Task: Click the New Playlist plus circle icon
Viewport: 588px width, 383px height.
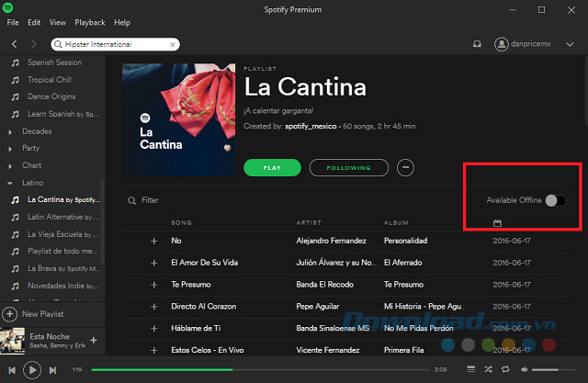Action: tap(10, 314)
